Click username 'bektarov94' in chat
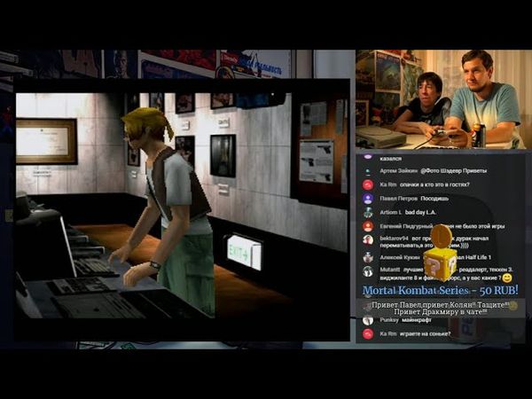 [x=394, y=239]
